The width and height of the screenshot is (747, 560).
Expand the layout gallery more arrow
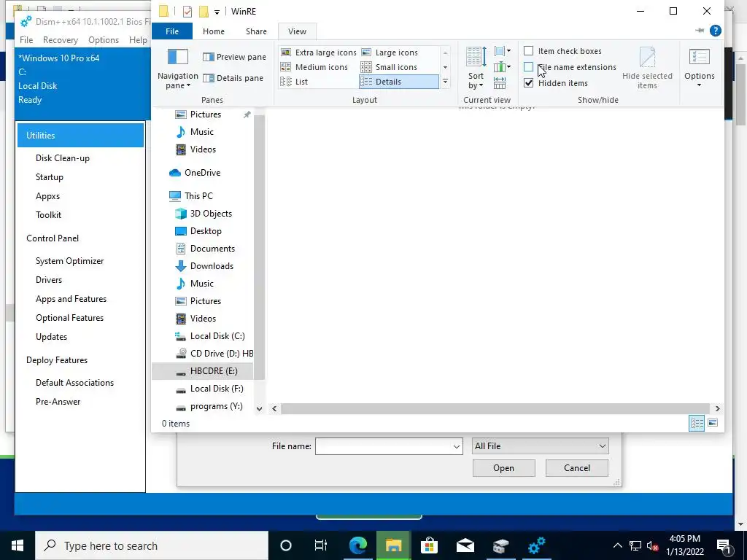445,82
